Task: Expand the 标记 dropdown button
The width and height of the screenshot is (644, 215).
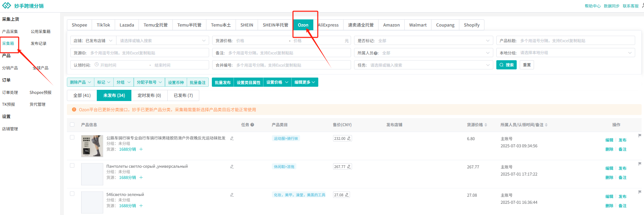Action: (x=104, y=82)
